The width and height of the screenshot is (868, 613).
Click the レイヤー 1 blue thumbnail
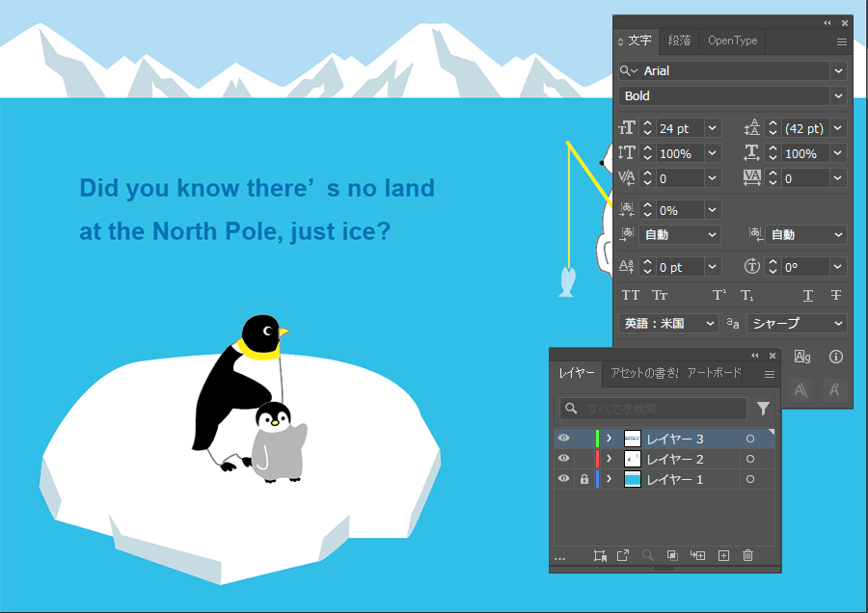(x=633, y=479)
